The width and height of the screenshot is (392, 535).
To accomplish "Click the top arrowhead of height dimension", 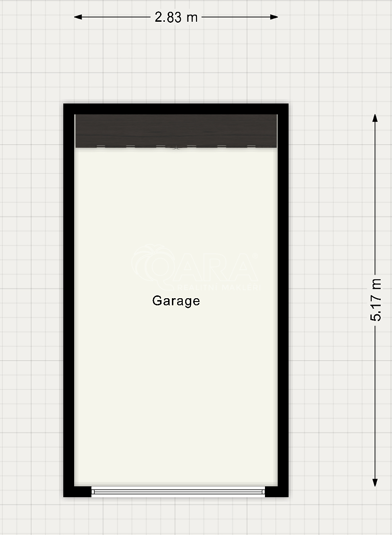I will [375, 118].
